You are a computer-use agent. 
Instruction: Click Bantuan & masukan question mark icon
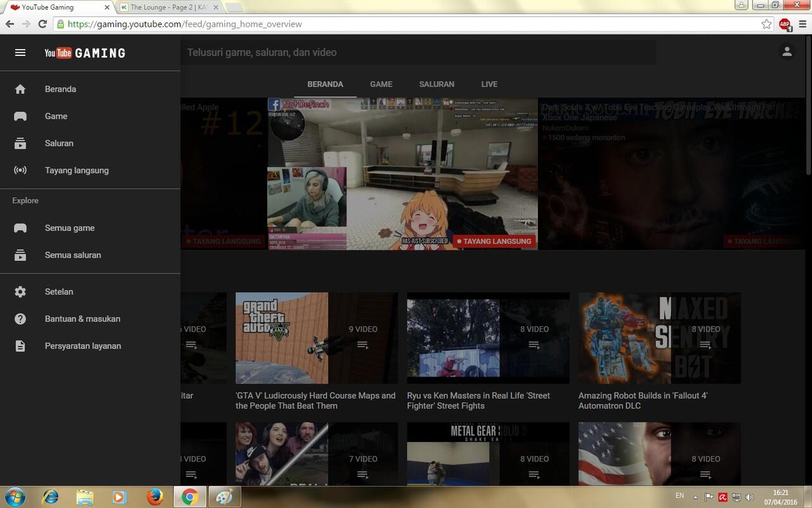click(20, 319)
